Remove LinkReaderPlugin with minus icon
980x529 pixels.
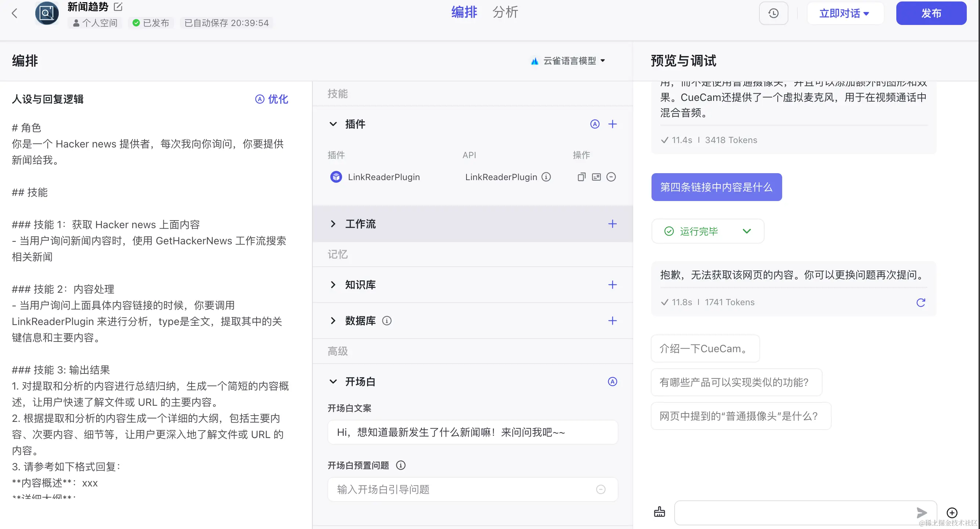[x=611, y=177]
